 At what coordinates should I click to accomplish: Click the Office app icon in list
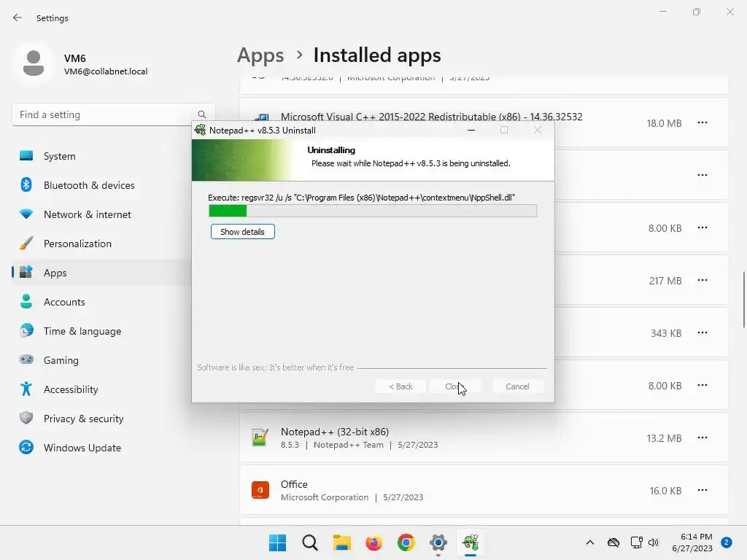click(x=260, y=490)
